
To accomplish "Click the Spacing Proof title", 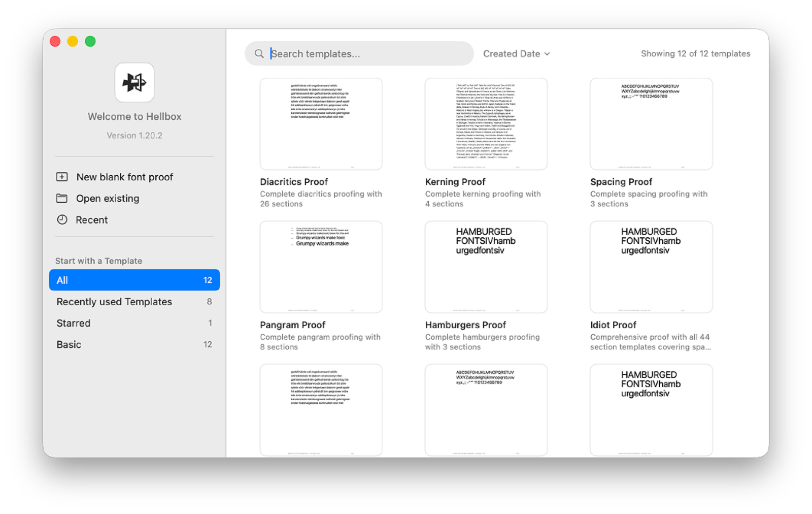I will tap(621, 182).
